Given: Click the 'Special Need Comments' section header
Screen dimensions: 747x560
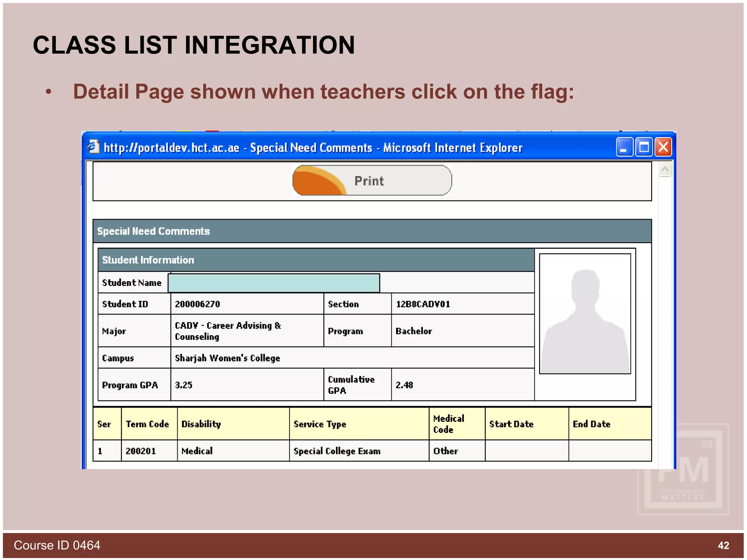Looking at the screenshot, I should coord(372,231).
